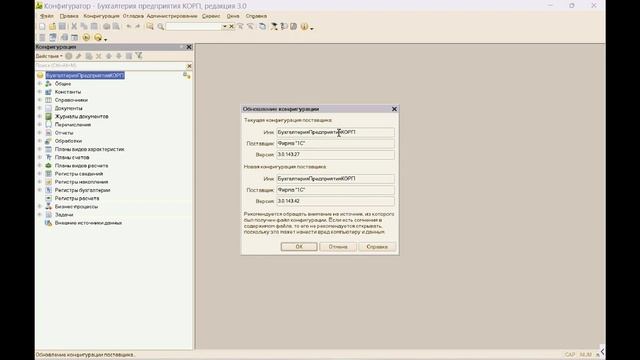Click the icon at right of root configuration row
Screen dimensions: 640x360
coord(187,76)
